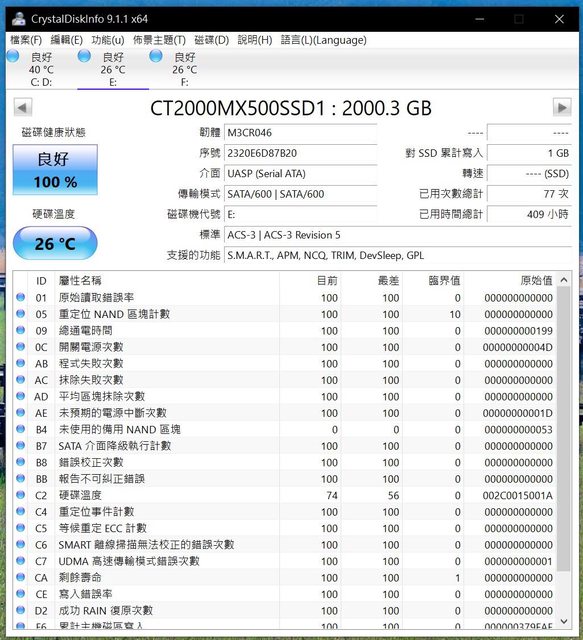Click the power on count value 77 次
Screen dimensions: 583x640
coord(530,194)
